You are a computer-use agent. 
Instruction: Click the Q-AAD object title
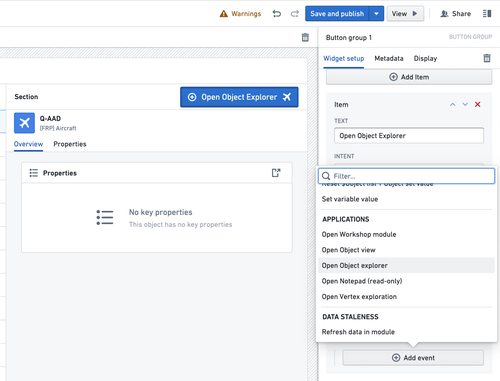coord(50,119)
